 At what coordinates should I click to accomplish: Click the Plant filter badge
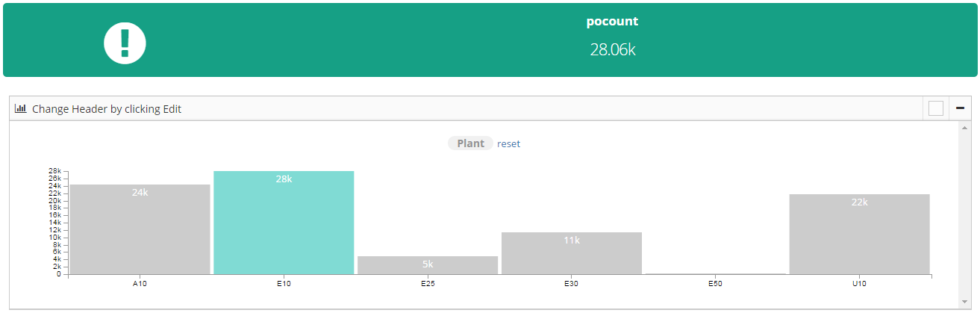(x=471, y=143)
